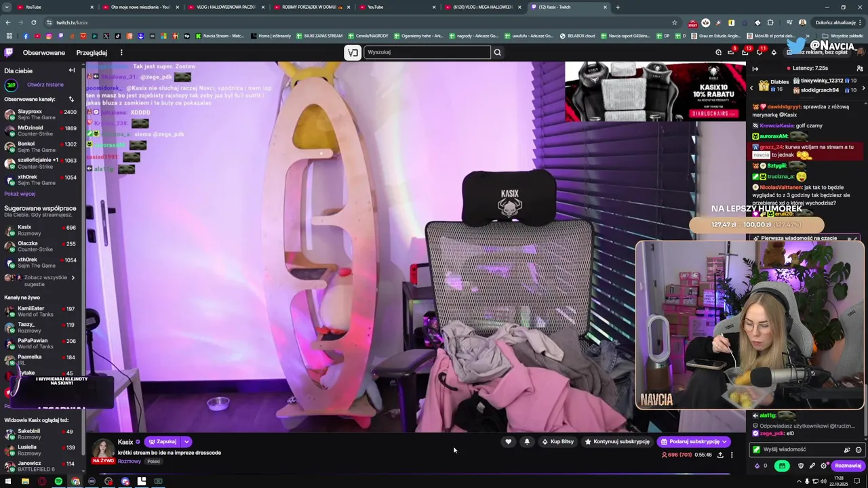Select the Slayproxx channel in the sidebar

tap(41, 114)
